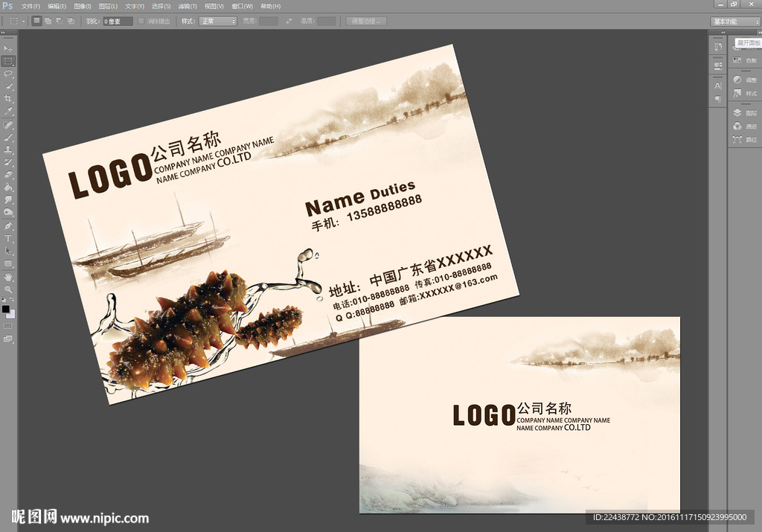
Task: Toggle the anti-alias (消除锯齿) checkbox
Action: pyautogui.click(x=141, y=22)
